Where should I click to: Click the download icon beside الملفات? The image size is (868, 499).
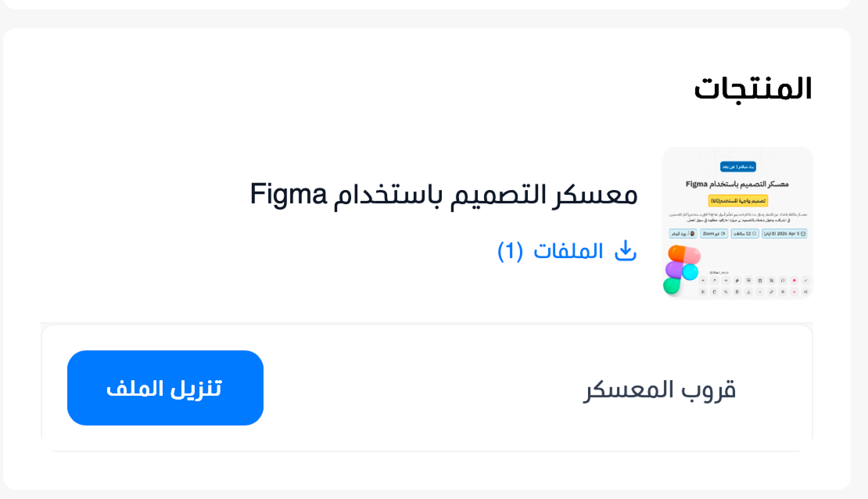coord(626,251)
